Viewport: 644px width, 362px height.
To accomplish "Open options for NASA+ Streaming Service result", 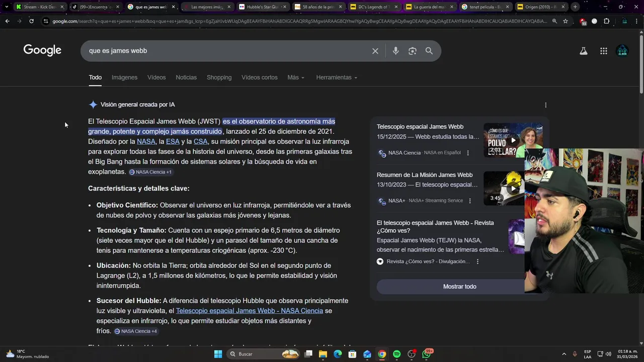I will (x=470, y=201).
